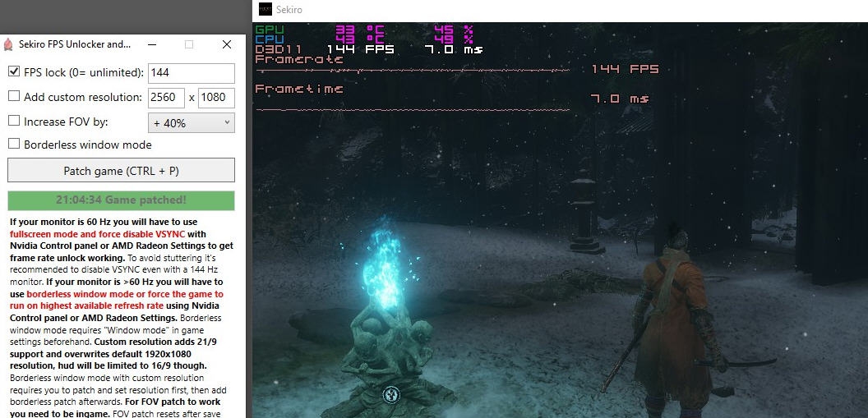This screenshot has height=418, width=868.
Task: Click the GPU usage reading 45 %
Action: tap(454, 30)
